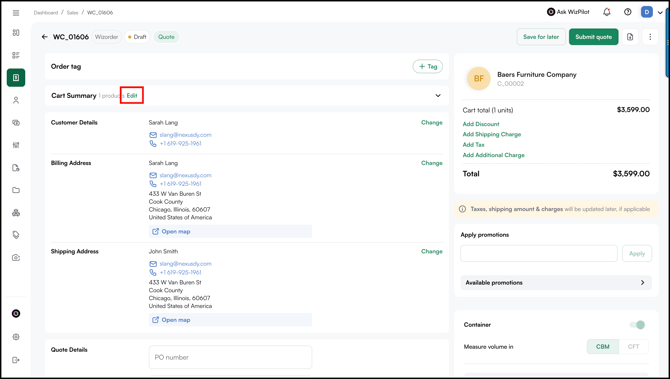Image resolution: width=670 pixels, height=379 pixels.
Task: Click billing email slang@nexusdy.com link
Action: point(185,175)
